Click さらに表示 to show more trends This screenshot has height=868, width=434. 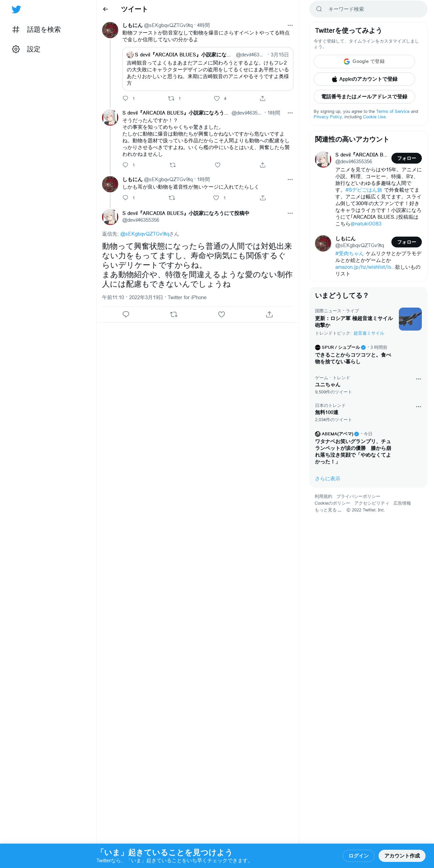click(x=328, y=479)
